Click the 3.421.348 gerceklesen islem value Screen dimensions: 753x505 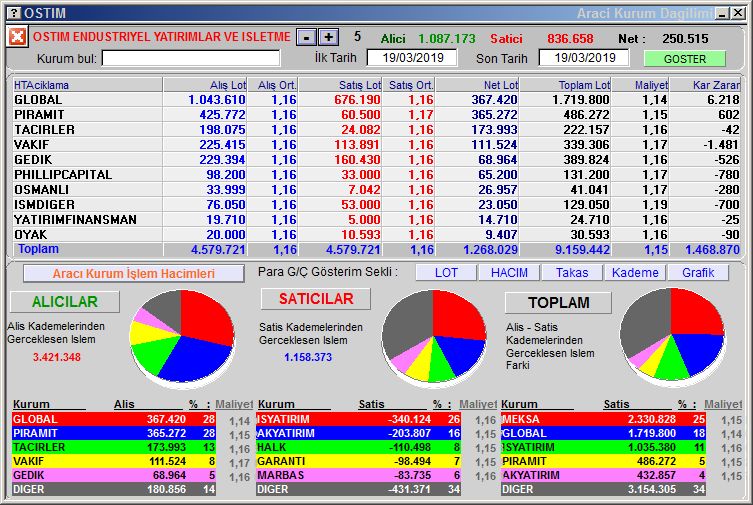click(x=57, y=357)
